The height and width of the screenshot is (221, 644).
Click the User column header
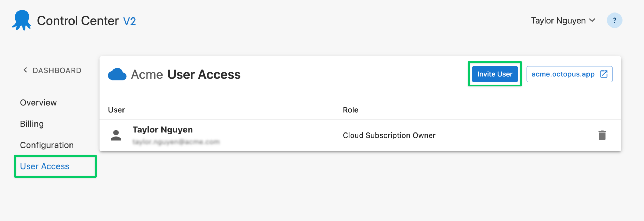pos(116,110)
